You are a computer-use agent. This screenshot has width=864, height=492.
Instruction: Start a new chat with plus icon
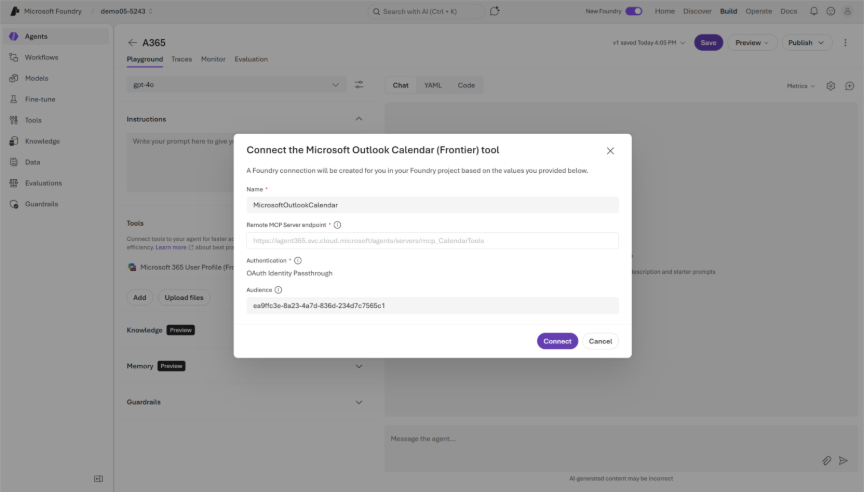point(849,86)
